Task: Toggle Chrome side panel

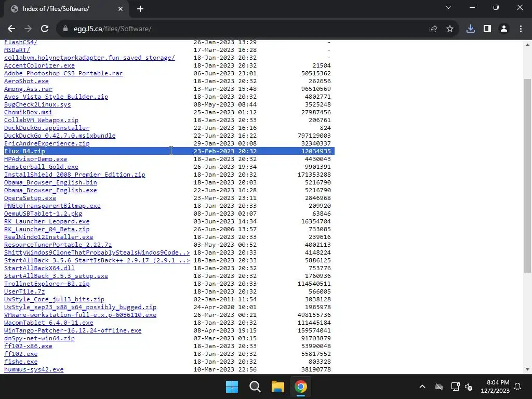Action: tap(487, 29)
